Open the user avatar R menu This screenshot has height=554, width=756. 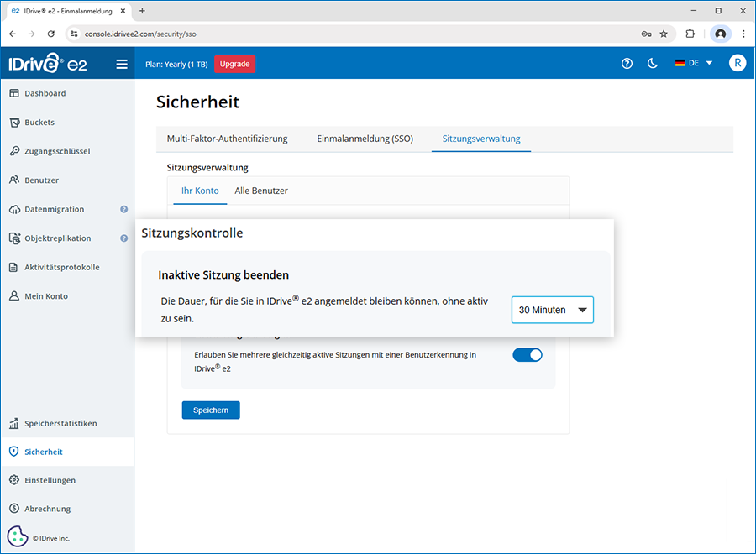pos(737,63)
